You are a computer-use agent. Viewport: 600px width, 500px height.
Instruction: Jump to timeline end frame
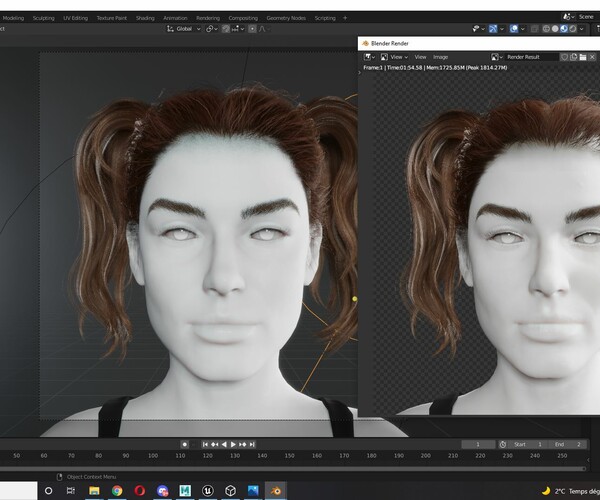252,444
